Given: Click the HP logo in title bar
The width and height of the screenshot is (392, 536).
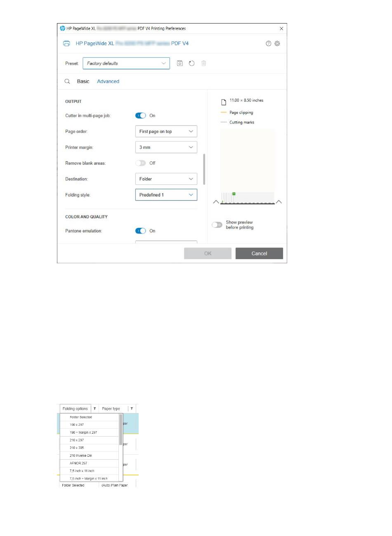Looking at the screenshot, I should tap(63, 28).
